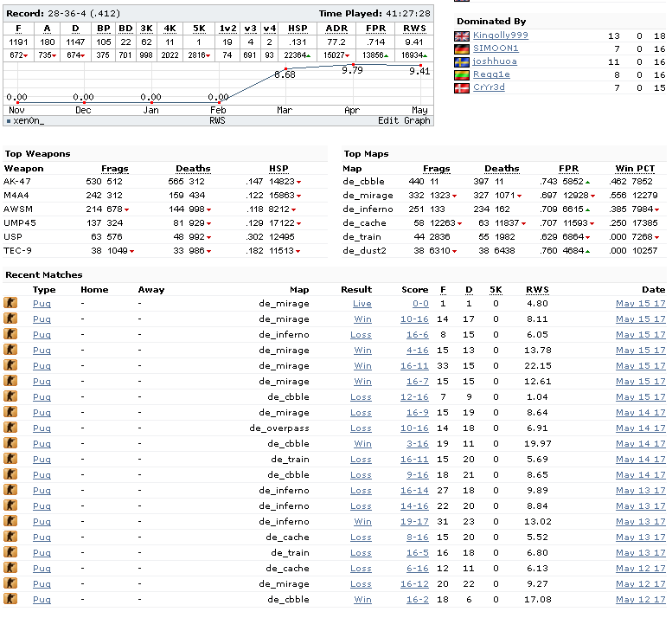The height and width of the screenshot is (618, 672).
Task: Click the de_dust2 row in Top Maps
Action: pos(504,250)
